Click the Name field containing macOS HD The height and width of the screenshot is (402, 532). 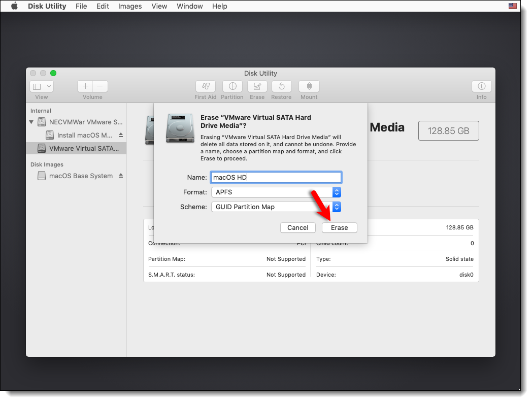click(x=276, y=178)
